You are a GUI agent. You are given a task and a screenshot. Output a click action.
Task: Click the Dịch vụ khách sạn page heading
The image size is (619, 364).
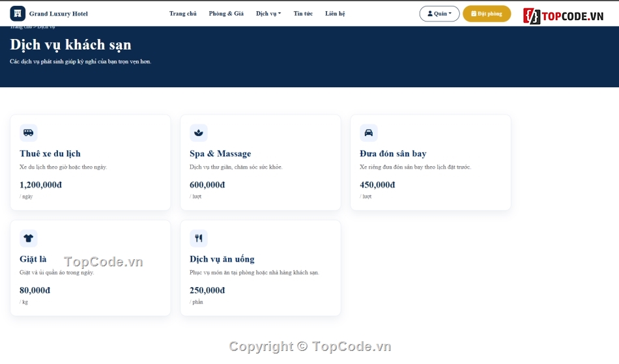(70, 45)
